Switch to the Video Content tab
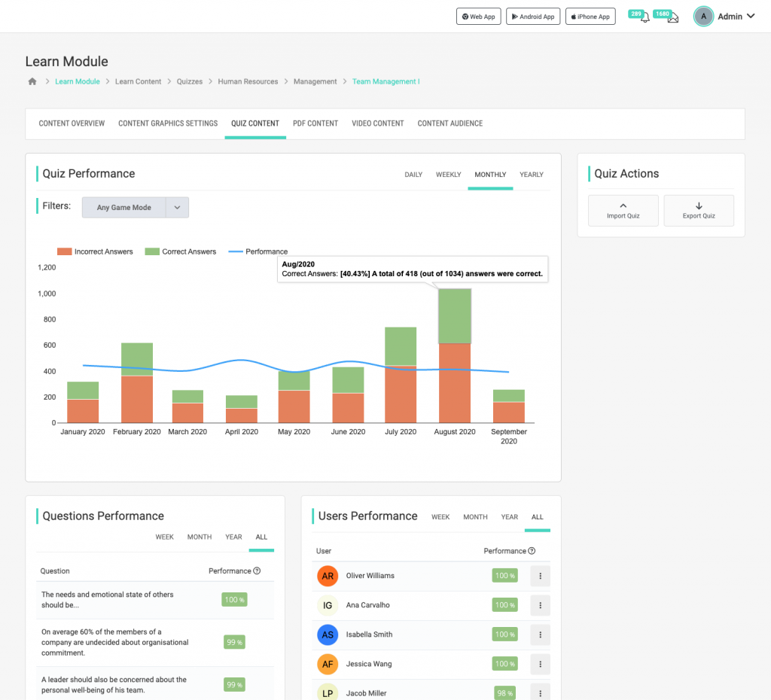The height and width of the screenshot is (700, 771). click(377, 123)
